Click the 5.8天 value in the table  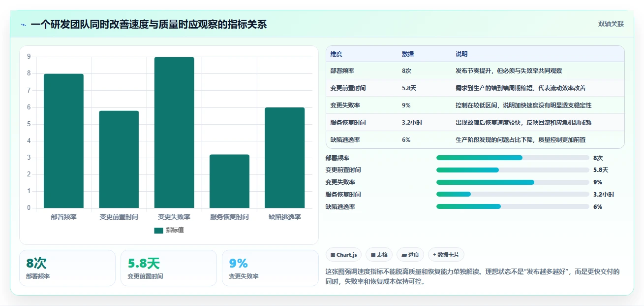[x=409, y=88]
